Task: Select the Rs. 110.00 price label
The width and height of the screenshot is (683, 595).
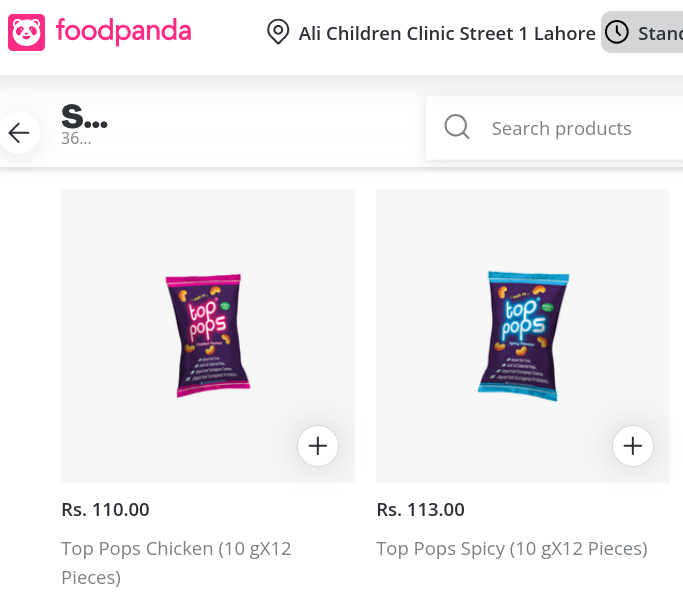Action: 105,510
